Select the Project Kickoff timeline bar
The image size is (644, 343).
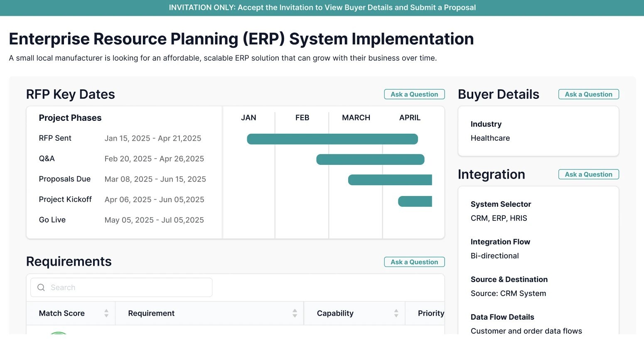point(415,201)
